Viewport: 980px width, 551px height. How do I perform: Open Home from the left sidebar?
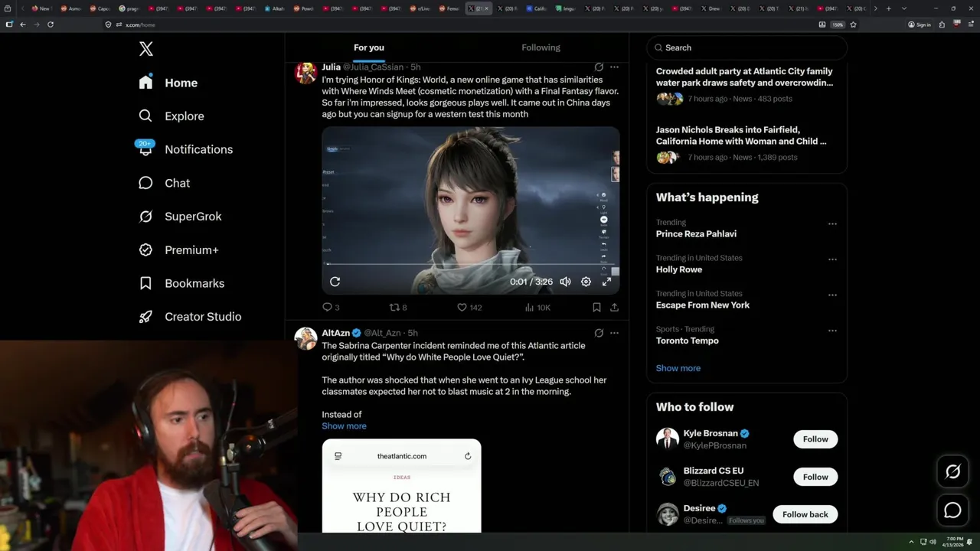pyautogui.click(x=168, y=83)
